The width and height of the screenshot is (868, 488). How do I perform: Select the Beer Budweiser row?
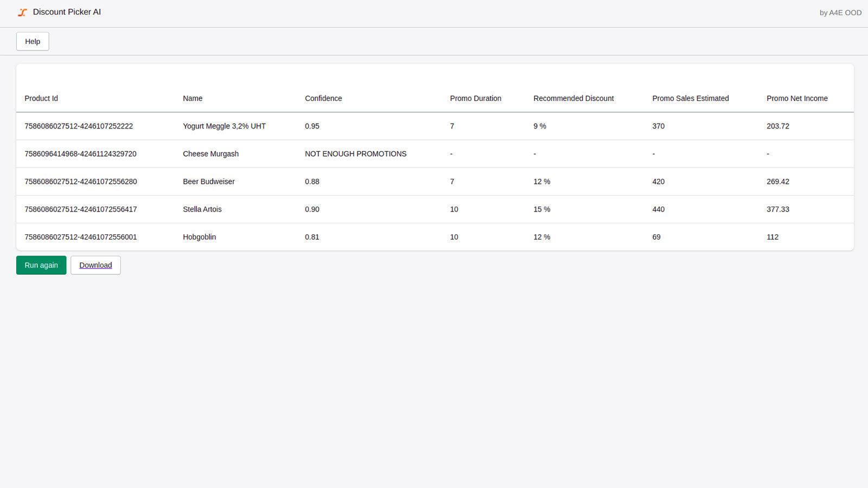(x=209, y=181)
